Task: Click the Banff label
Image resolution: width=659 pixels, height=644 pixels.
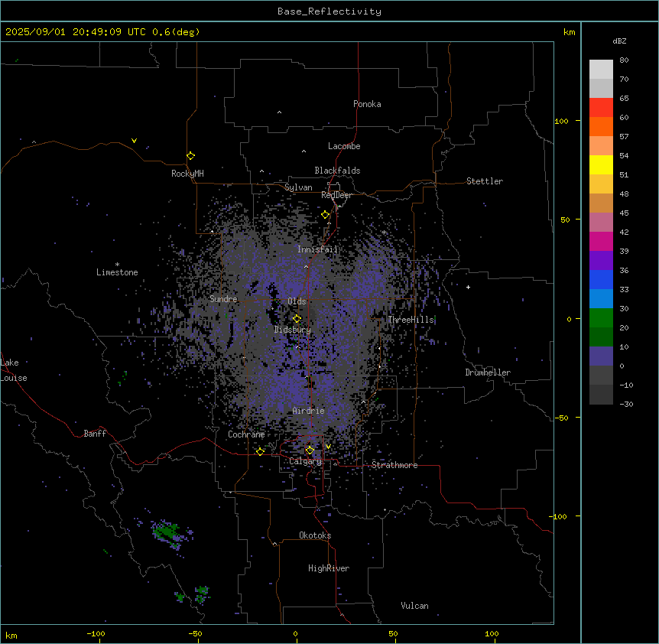Action: click(95, 434)
